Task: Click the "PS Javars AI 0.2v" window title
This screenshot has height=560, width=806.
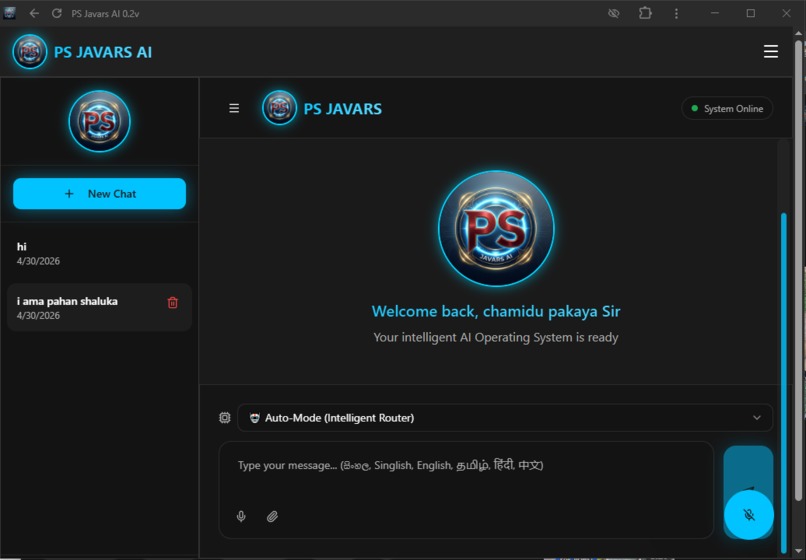Action: tap(105, 13)
